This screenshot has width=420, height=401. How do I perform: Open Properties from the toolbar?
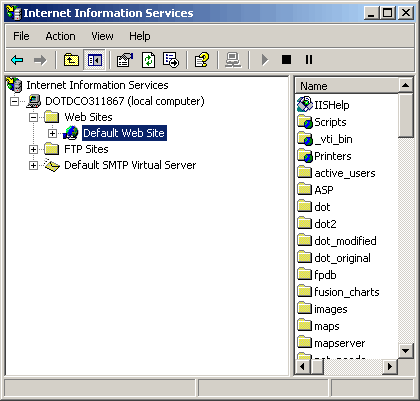pos(124,60)
